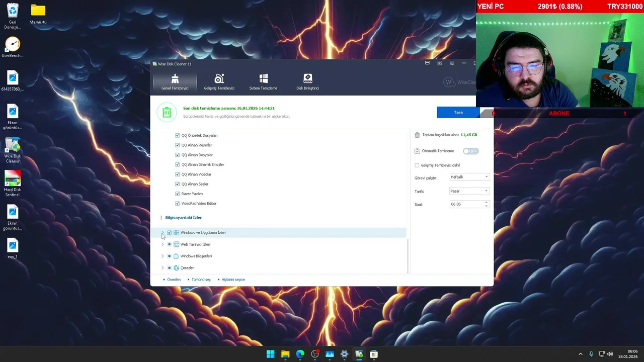Click the edit note icon in title bar
This screenshot has height=362, width=644.
pyautogui.click(x=439, y=63)
